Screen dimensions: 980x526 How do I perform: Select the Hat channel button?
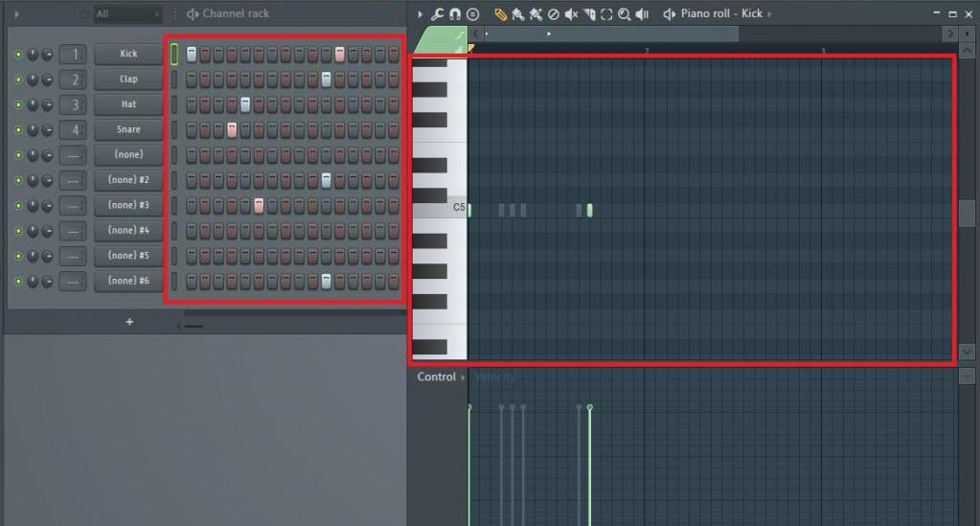coord(128,104)
